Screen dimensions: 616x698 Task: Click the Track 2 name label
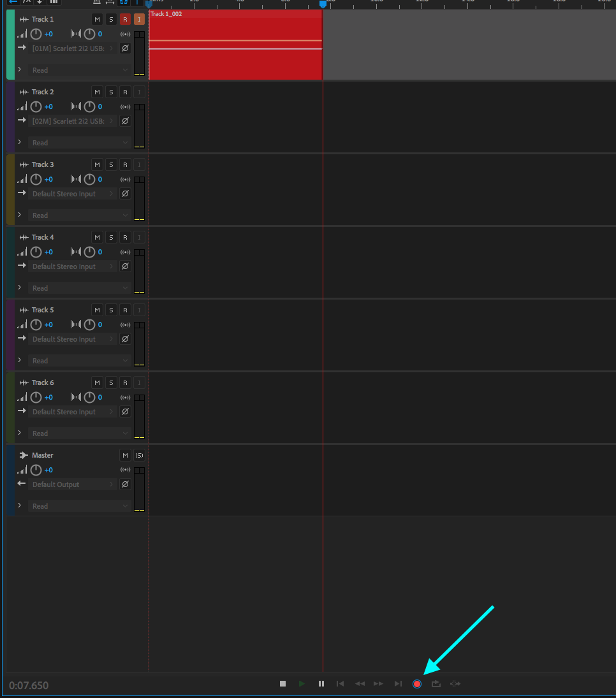(x=43, y=92)
